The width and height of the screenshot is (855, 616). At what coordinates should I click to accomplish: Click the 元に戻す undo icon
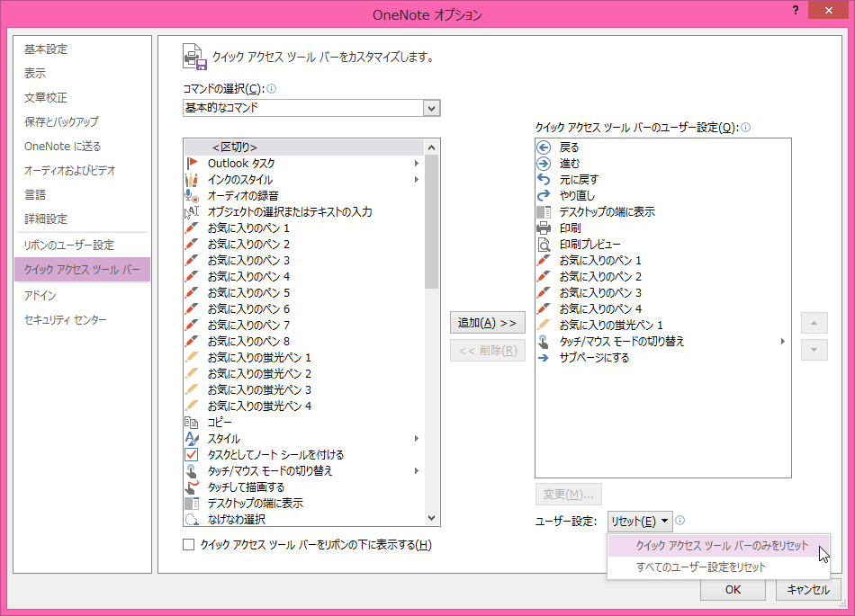(544, 179)
